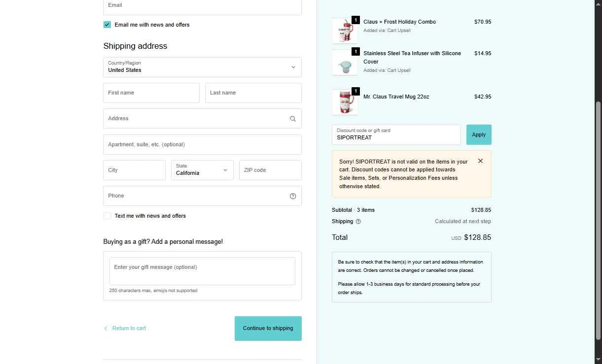Click the shipping info question mark icon
The width and height of the screenshot is (602, 364).
point(358,222)
